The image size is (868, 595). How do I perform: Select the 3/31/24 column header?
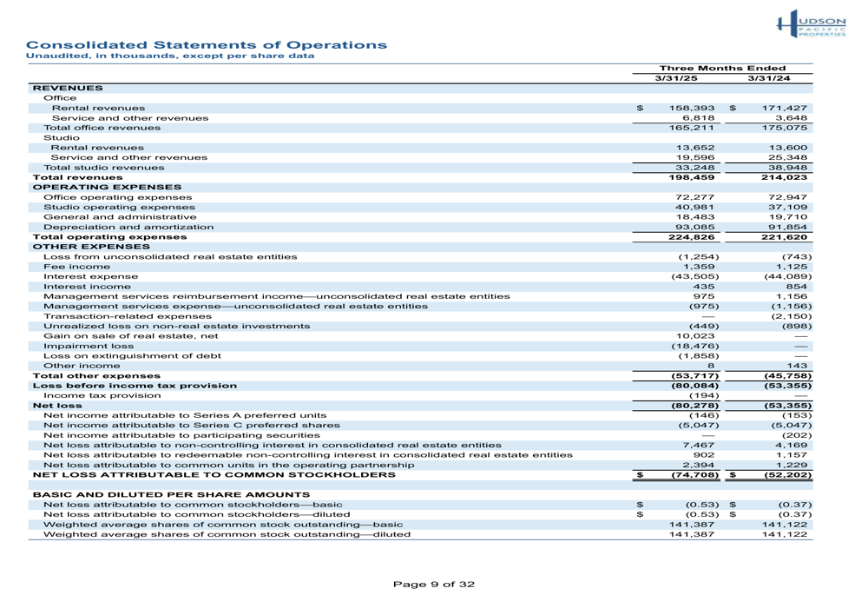pyautogui.click(x=769, y=78)
